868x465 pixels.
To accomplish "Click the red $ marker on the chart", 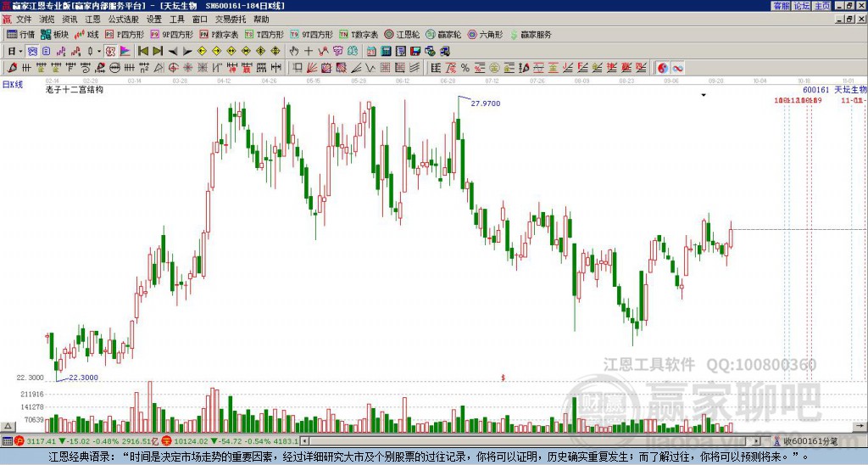I will point(504,378).
